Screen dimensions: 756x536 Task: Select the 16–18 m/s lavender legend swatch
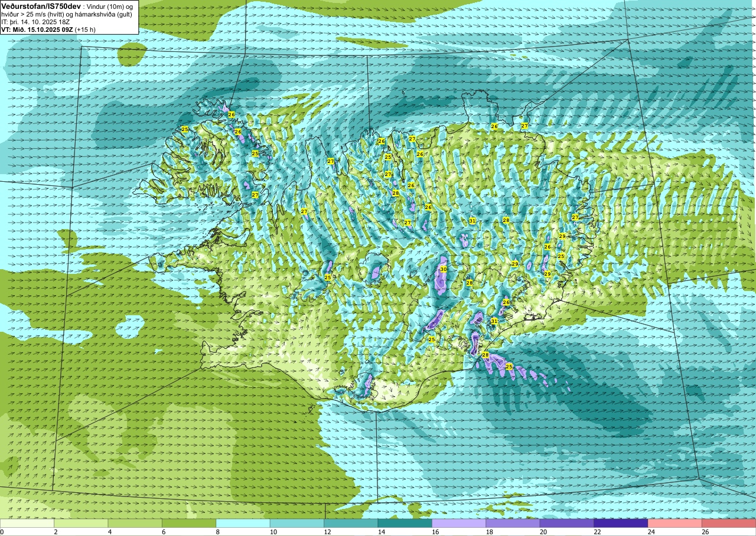click(459, 523)
